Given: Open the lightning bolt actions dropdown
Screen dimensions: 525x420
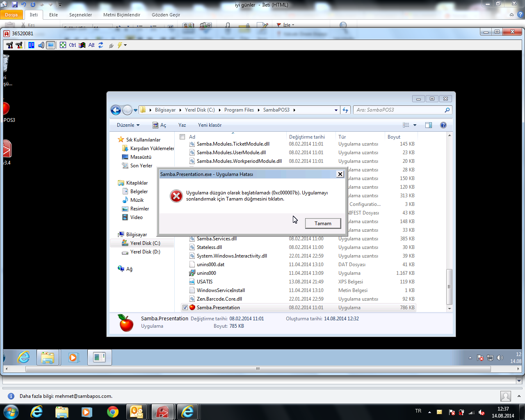Looking at the screenshot, I should point(125,45).
